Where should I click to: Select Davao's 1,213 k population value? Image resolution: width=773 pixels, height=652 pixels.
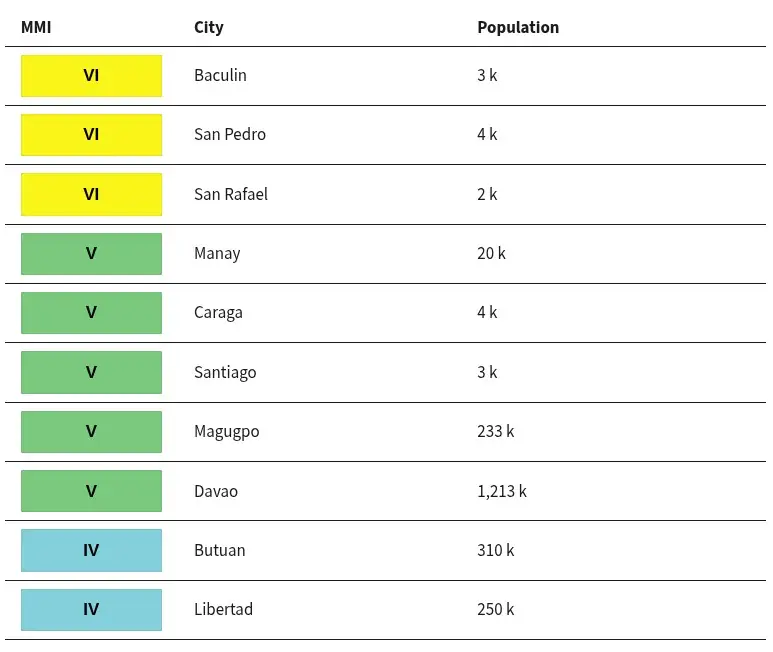(502, 491)
